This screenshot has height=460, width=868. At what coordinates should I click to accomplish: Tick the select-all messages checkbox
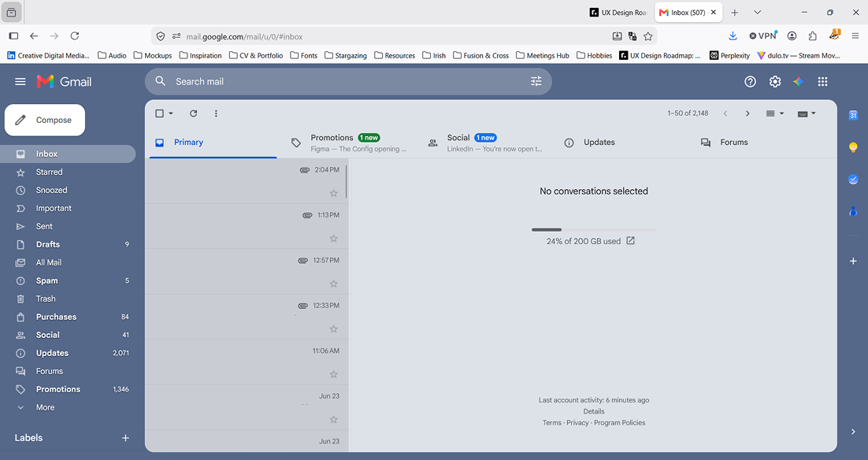coord(159,113)
